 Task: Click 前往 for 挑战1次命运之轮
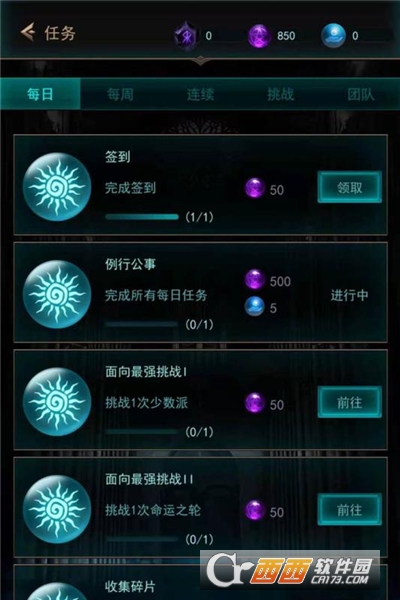tap(349, 510)
